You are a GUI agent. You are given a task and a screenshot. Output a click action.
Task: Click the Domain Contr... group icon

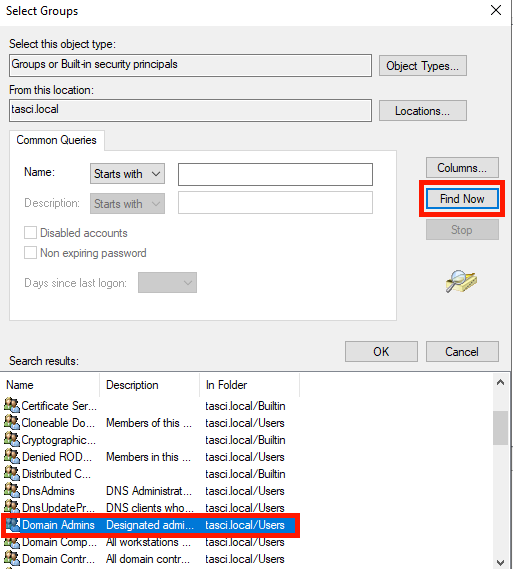tap(12, 558)
